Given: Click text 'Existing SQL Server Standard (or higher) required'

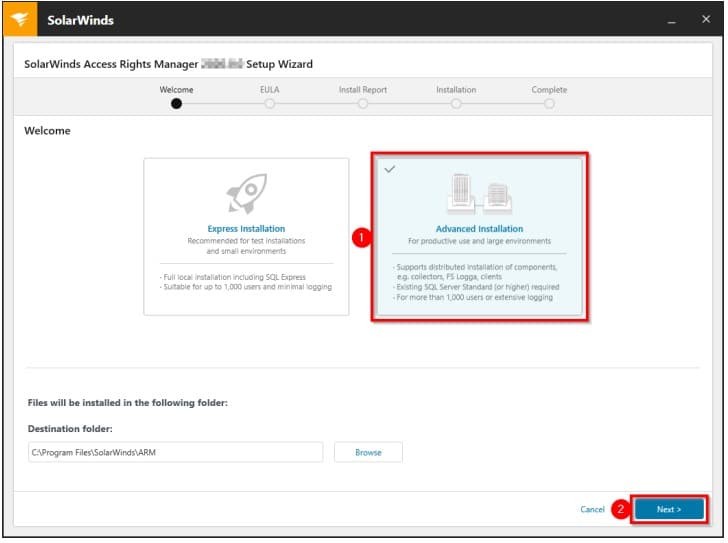Looking at the screenshot, I should 478,287.
